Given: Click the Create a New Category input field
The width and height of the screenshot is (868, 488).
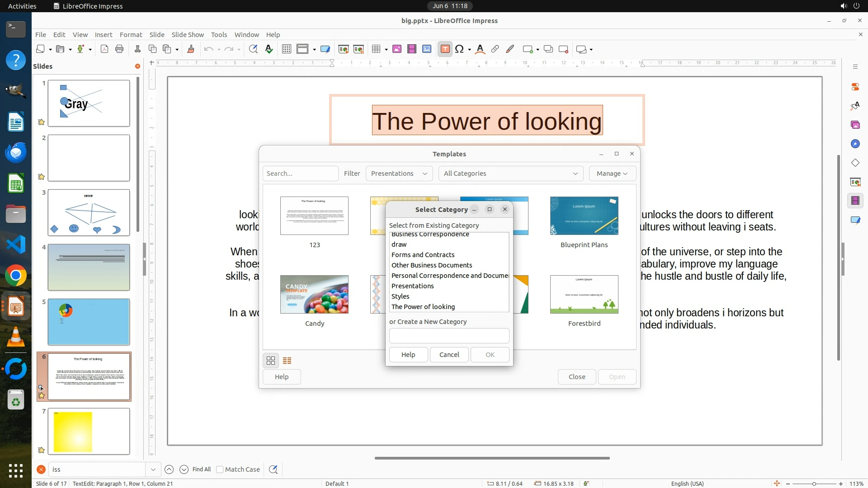Looking at the screenshot, I should click(x=449, y=336).
